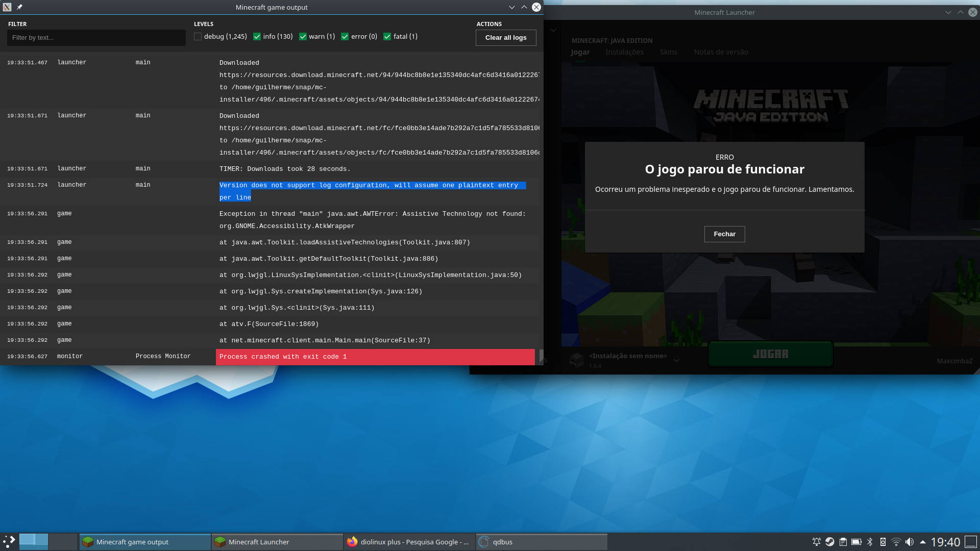Click the Clear all logs button
The image size is (980, 551).
506,38
